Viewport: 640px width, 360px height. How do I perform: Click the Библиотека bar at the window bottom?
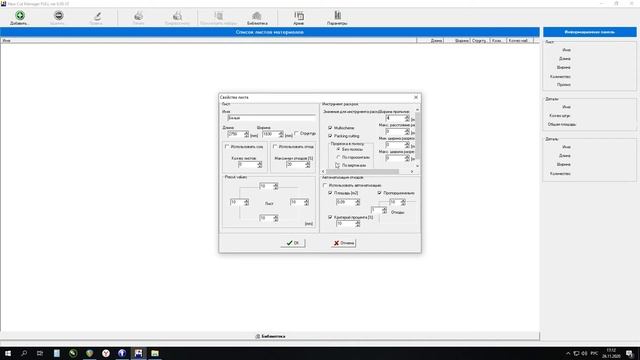click(x=270, y=336)
